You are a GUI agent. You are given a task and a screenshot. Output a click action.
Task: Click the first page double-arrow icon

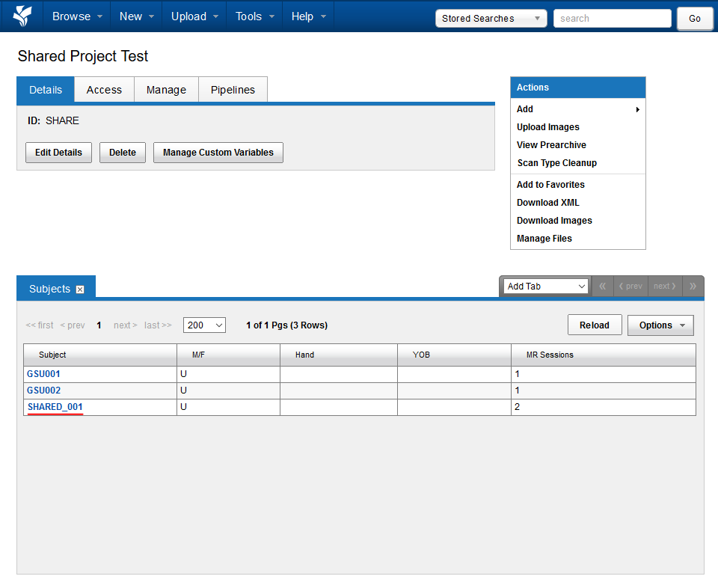click(x=602, y=286)
